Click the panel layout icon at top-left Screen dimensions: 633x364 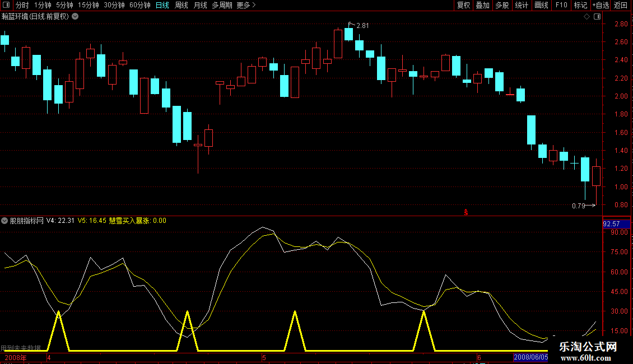tap(6, 5)
